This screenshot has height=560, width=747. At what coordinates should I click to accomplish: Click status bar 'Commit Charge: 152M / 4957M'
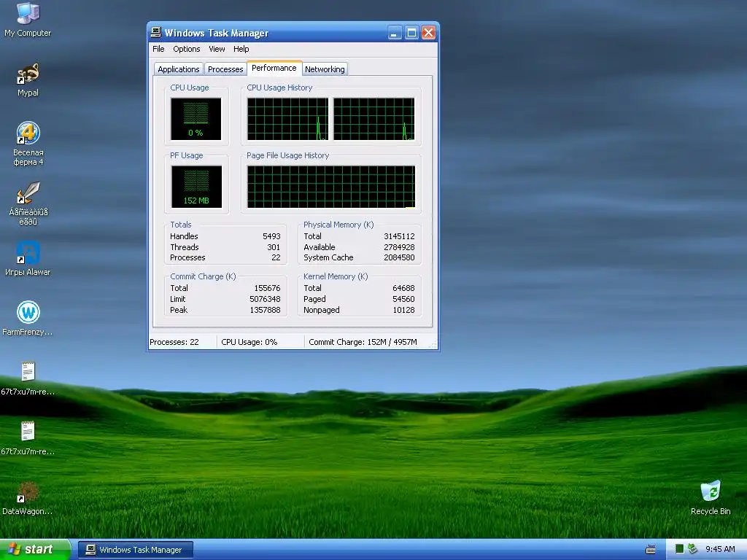363,342
